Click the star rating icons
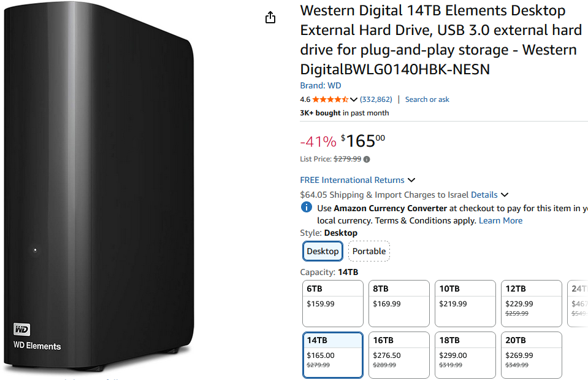Image resolution: width=588 pixels, height=380 pixels. (x=330, y=99)
